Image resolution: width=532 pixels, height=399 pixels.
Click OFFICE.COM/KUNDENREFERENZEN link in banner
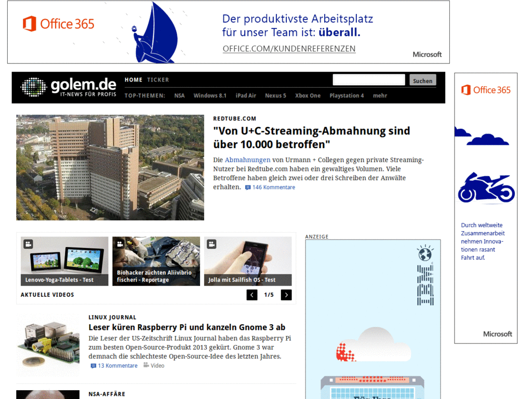click(x=289, y=49)
